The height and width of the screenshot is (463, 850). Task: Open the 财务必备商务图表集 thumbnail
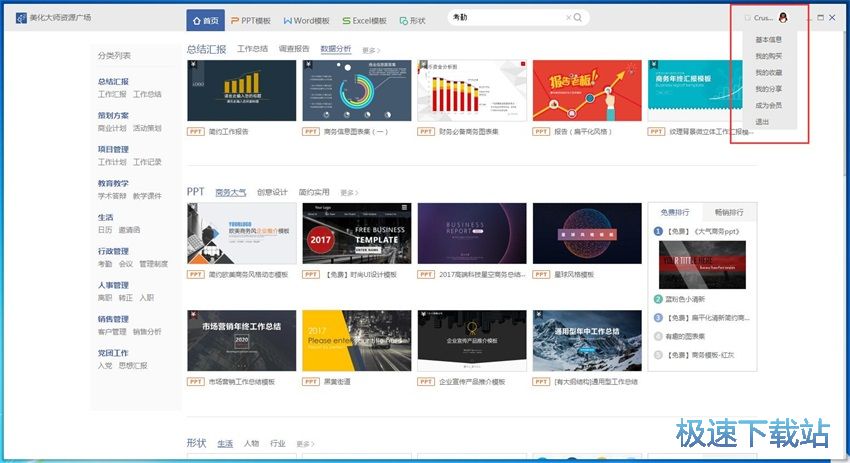[x=472, y=91]
